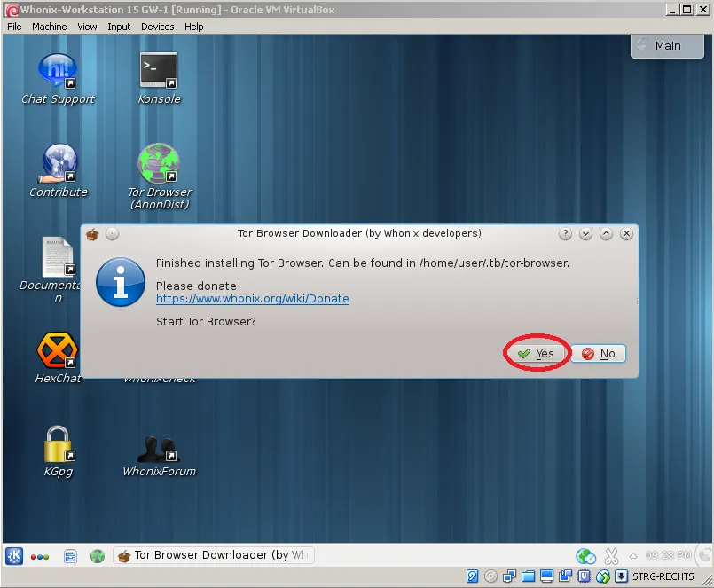
Task: Click the clipboard scissors tray icon
Action: pos(611,556)
